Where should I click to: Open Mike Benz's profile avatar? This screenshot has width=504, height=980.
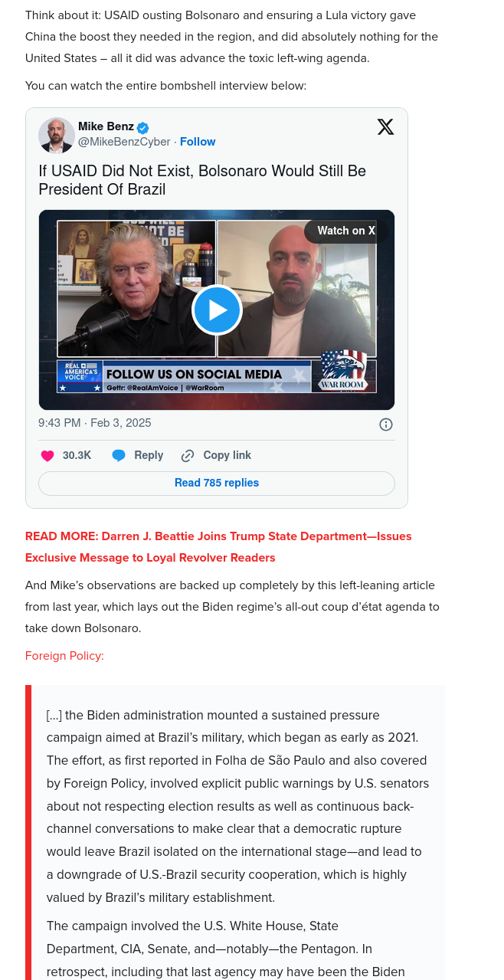tap(57, 136)
